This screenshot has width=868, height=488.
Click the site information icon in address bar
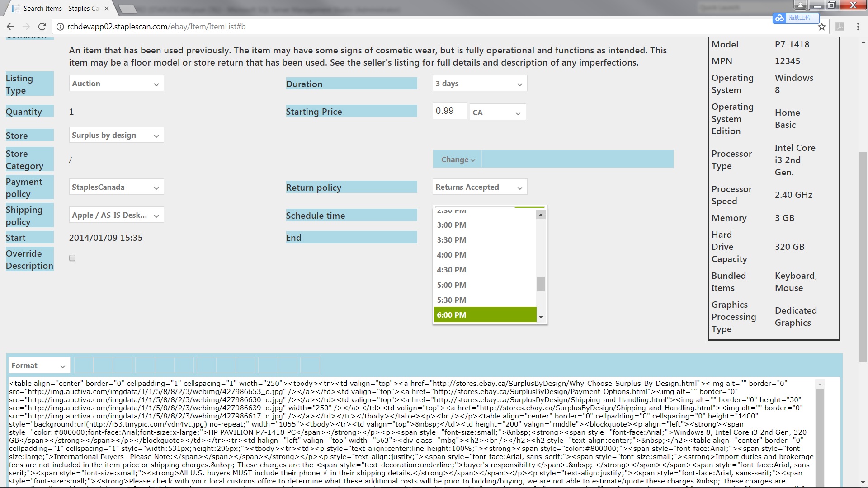(60, 27)
